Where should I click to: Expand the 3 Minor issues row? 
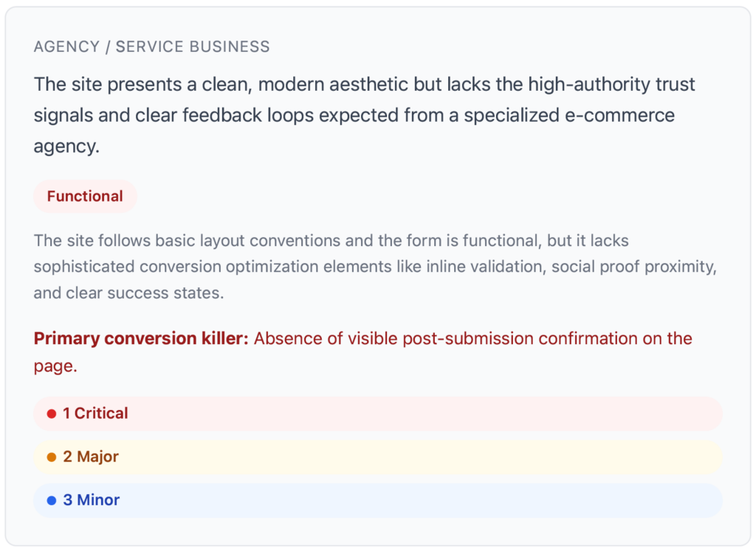377,501
